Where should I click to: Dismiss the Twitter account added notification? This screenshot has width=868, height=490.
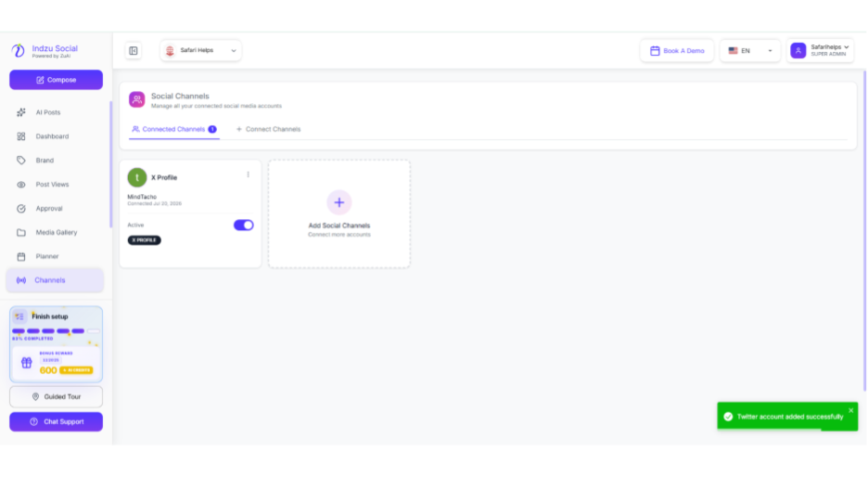coord(850,411)
